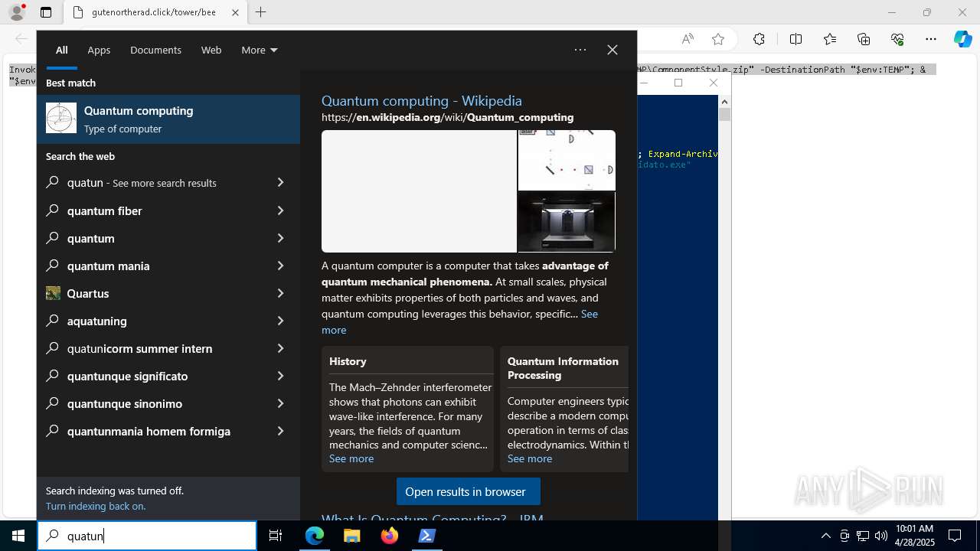Switch to the Web search tab
The image size is (980, 551).
coord(211,50)
